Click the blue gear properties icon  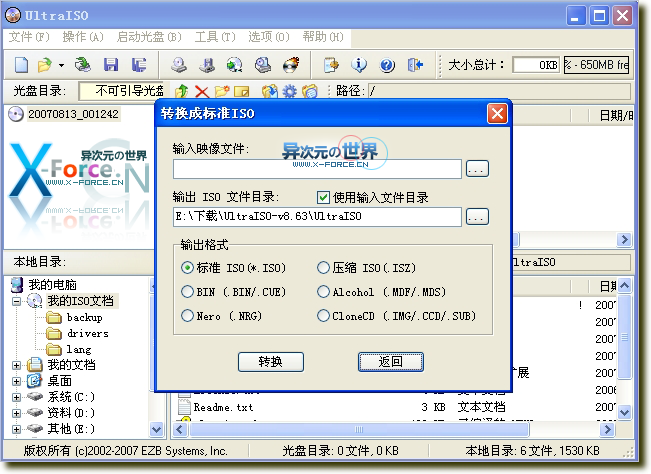coord(290,91)
